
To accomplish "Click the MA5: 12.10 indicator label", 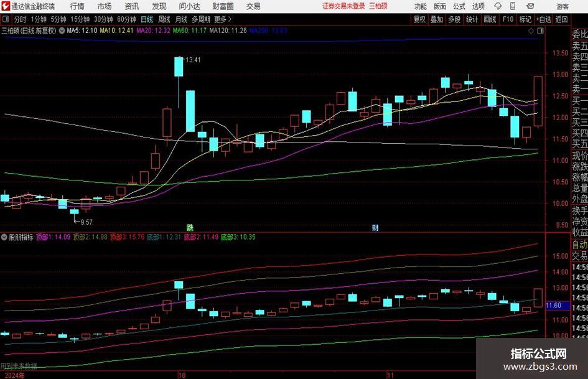I will point(82,30).
